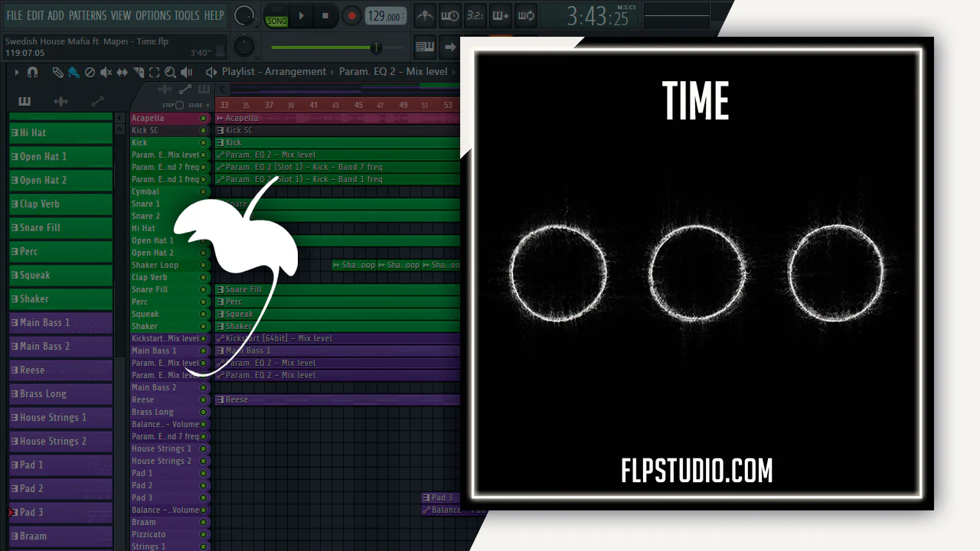Screen dimensions: 980x551
Task: Open the Playlist - Arrangement dropdown
Action: coord(274,72)
